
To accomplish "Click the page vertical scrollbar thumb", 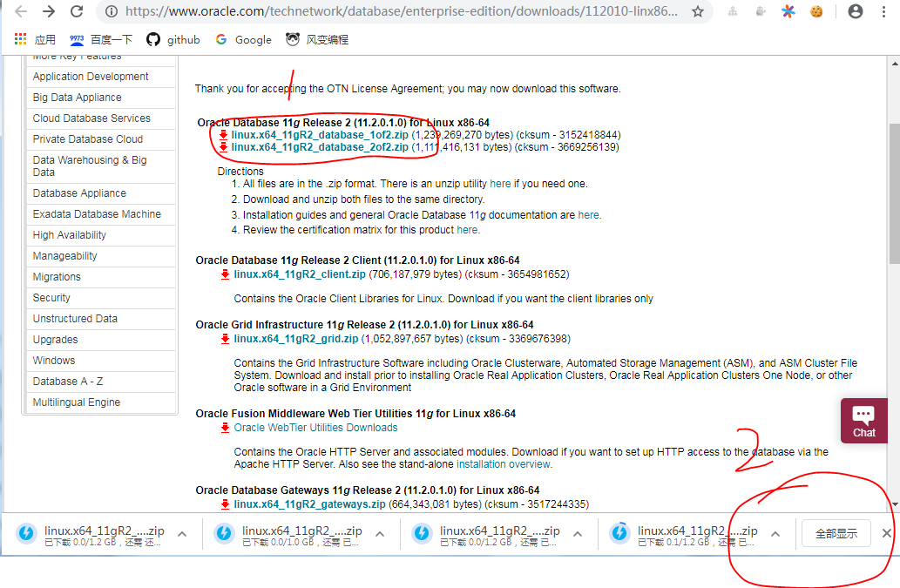I will 894,193.
